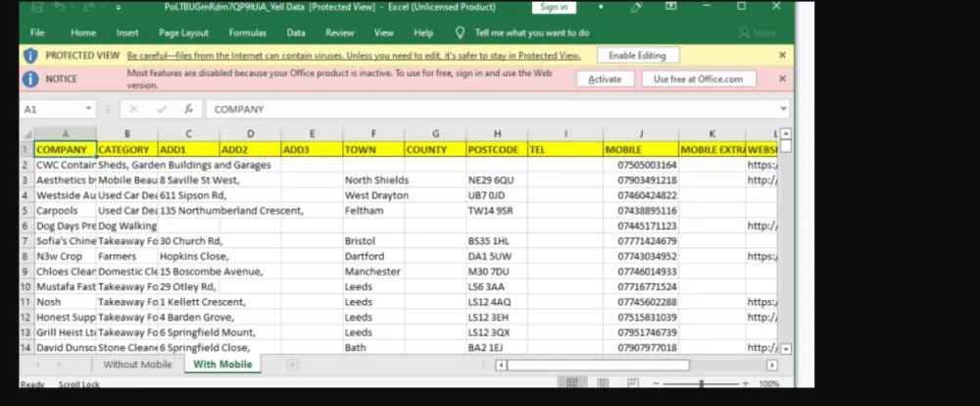Expand the formula bar with the chevron
The width and height of the screenshot is (980, 406).
(x=784, y=109)
